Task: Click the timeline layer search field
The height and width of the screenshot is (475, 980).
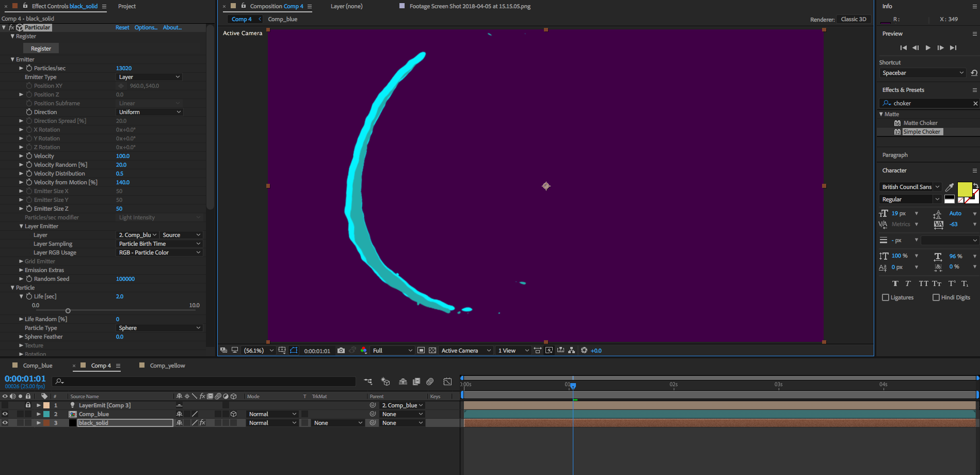Action: tap(204, 382)
